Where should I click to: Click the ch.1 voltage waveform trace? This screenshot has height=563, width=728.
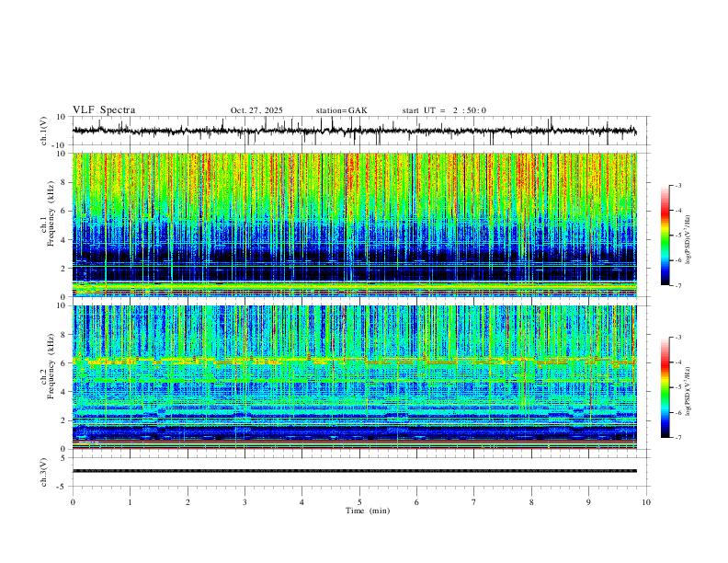pyautogui.click(x=354, y=131)
